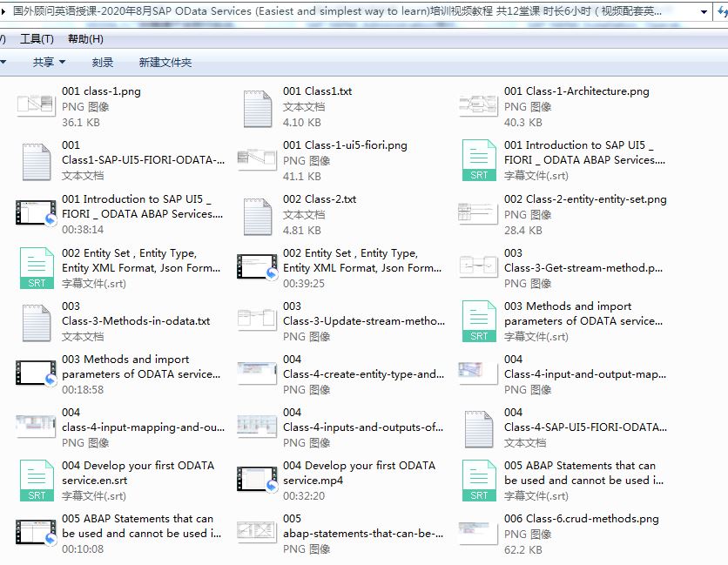Open the 工具(T) menu
The image size is (728, 565).
(x=37, y=39)
